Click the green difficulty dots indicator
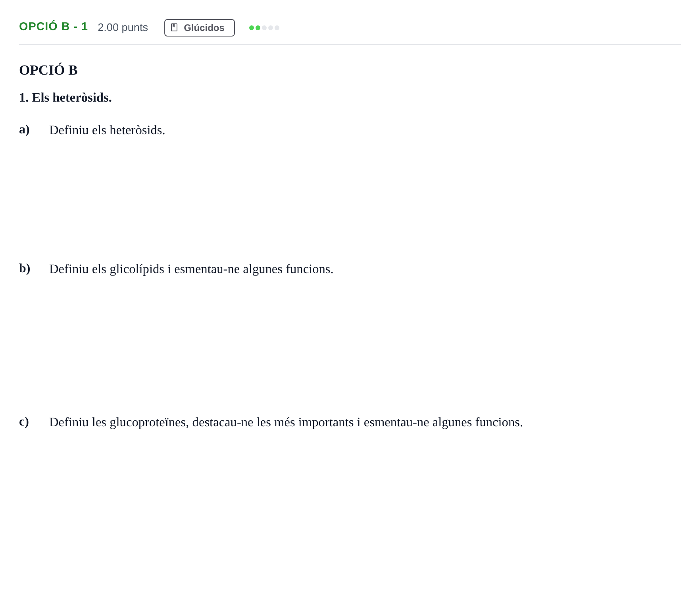Image resolution: width=700 pixels, height=593 pixels. pyautogui.click(x=264, y=28)
